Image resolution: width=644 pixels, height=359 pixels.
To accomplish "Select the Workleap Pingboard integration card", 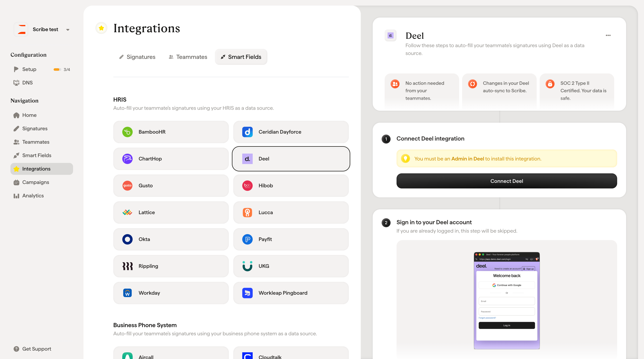I will pyautogui.click(x=291, y=293).
